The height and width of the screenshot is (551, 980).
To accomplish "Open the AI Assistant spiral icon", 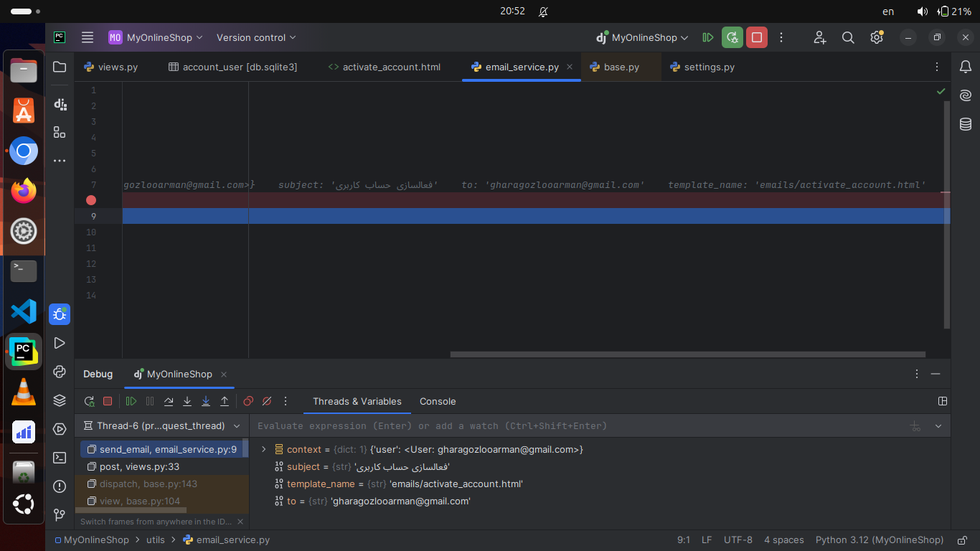I will pos(966,95).
